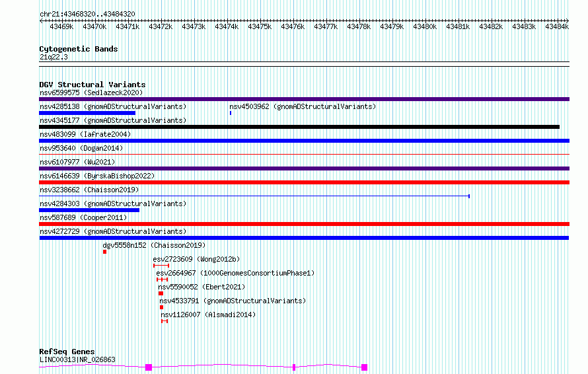The height and width of the screenshot is (374, 588).
Task: Open nsv953640 (Dogan2014) label
Action: tap(81, 148)
